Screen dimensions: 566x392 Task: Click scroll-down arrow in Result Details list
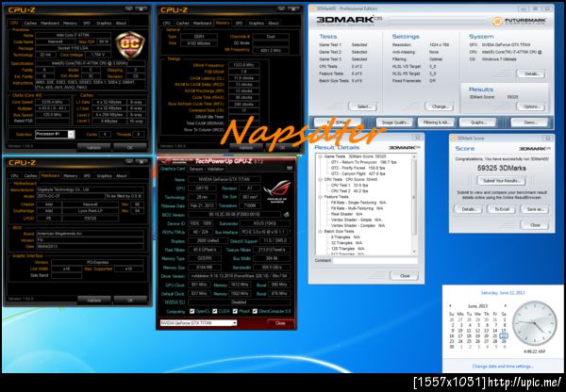pyautogui.click(x=414, y=252)
